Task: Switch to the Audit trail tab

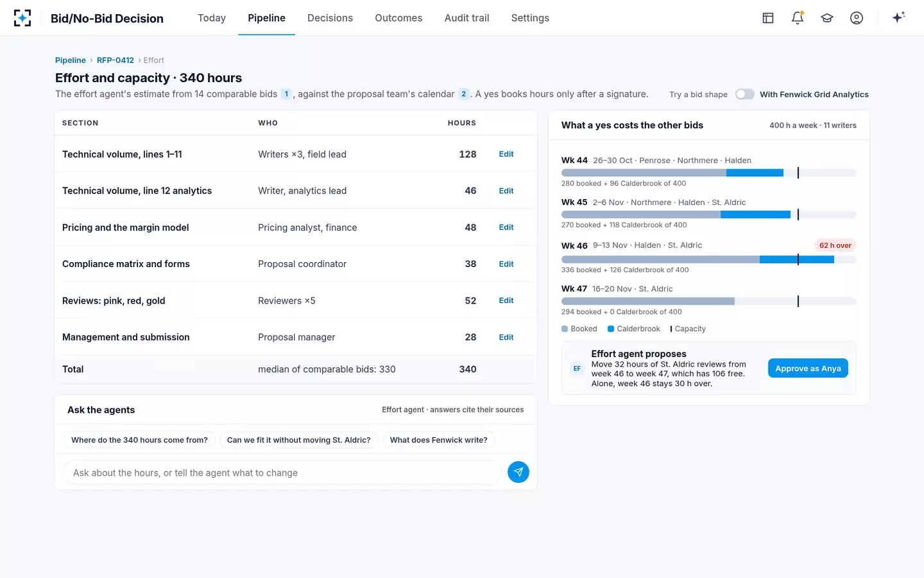Action: point(466,18)
